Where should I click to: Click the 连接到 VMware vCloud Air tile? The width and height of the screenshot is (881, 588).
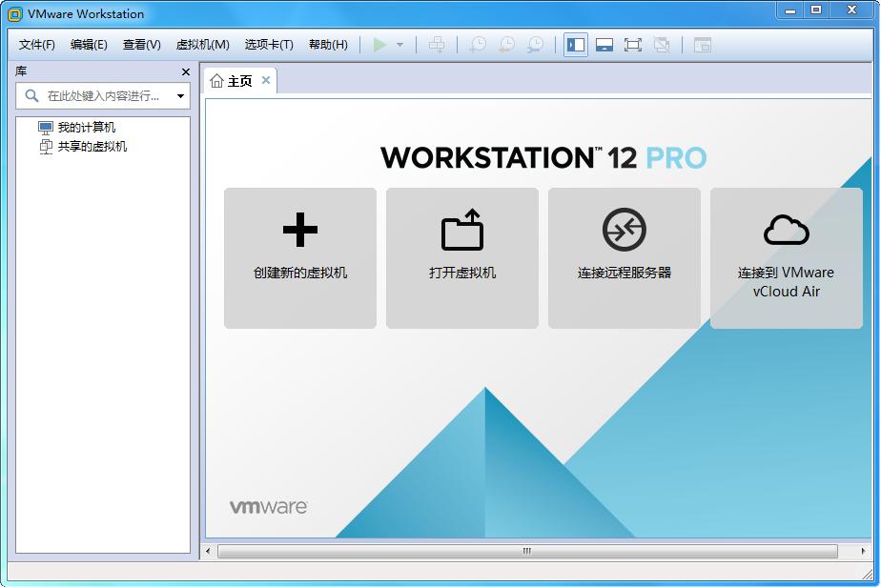787,258
